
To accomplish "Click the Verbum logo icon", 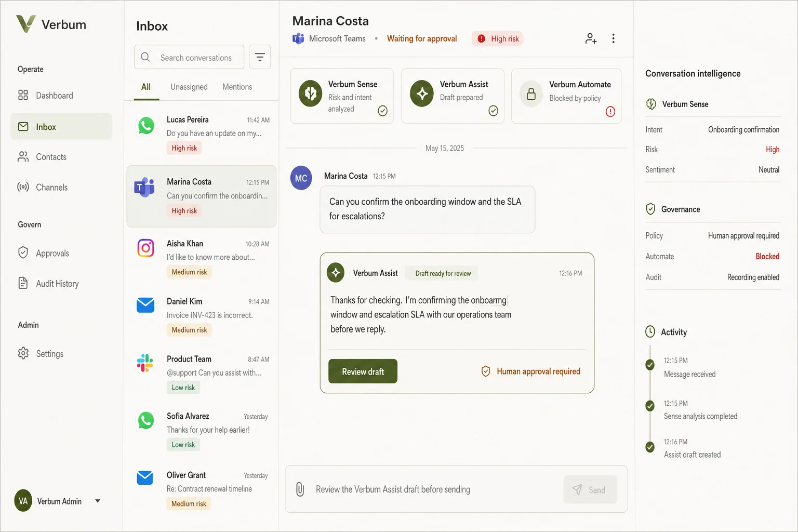I will pos(26,24).
